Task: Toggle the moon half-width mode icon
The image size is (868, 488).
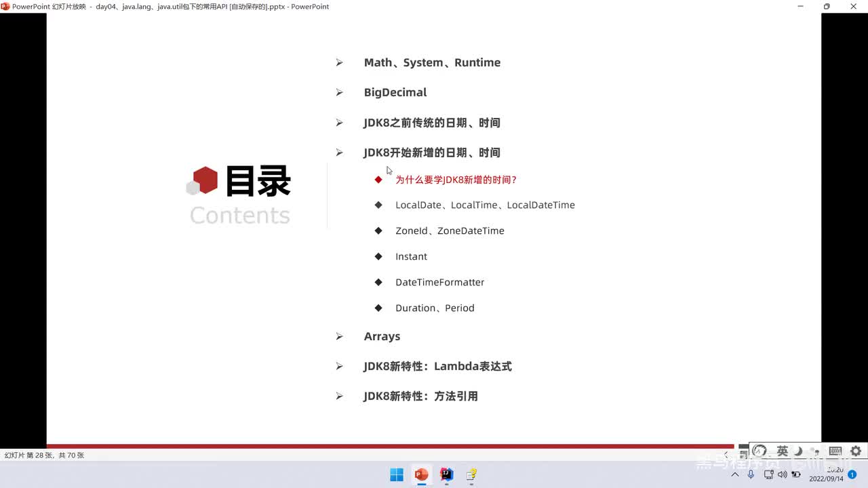Action: pyautogui.click(x=798, y=451)
